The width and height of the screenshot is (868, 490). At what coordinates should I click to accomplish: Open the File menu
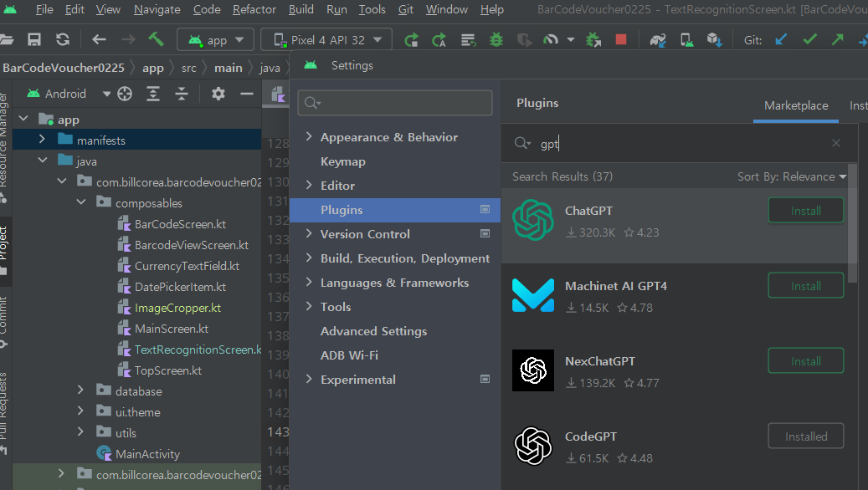44,9
